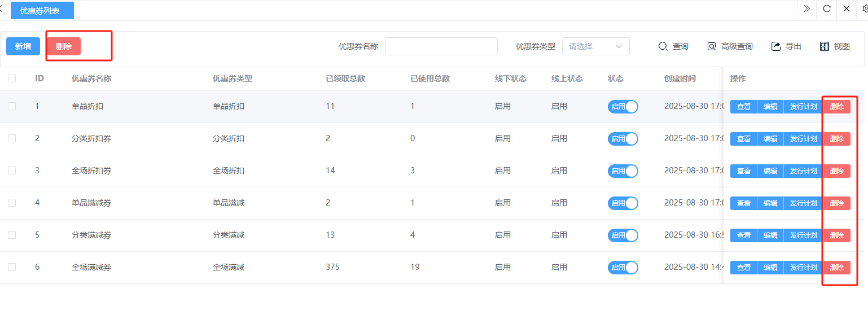Click 编辑 for the 单品满减券 row
This screenshot has height=319, width=868.
tap(770, 203)
